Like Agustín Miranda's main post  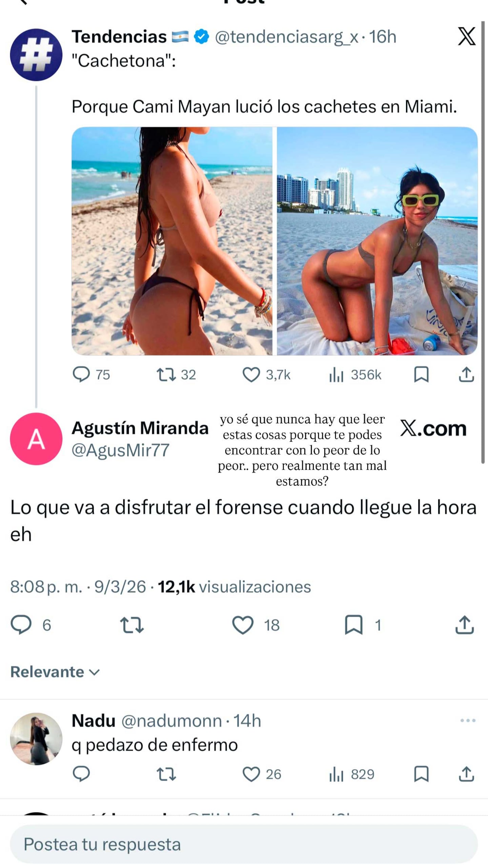coord(243,625)
